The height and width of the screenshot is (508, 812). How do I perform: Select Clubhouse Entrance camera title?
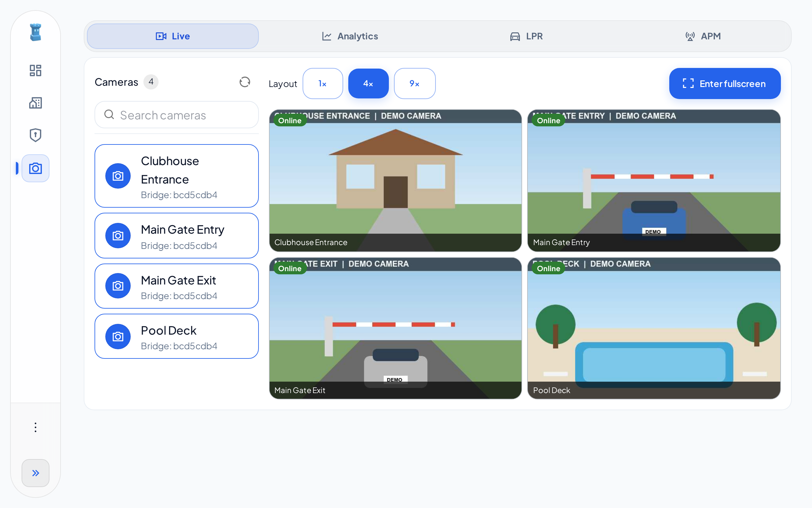point(170,170)
